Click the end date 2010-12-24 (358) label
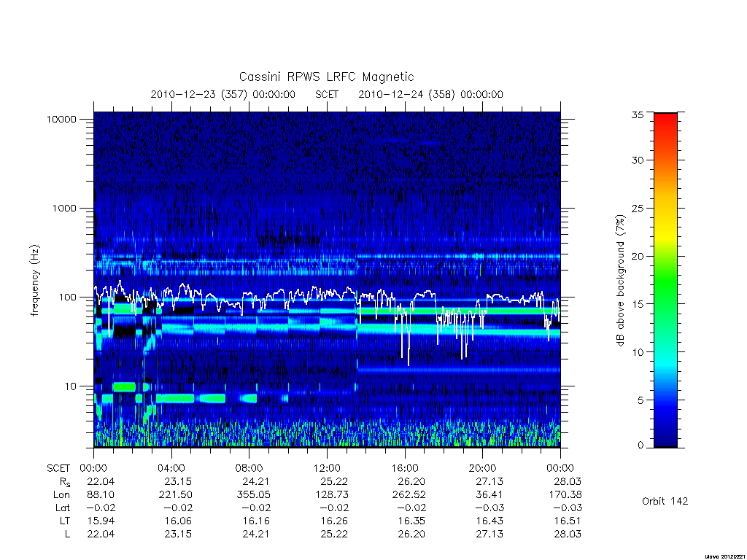The height and width of the screenshot is (560, 747). click(x=406, y=94)
